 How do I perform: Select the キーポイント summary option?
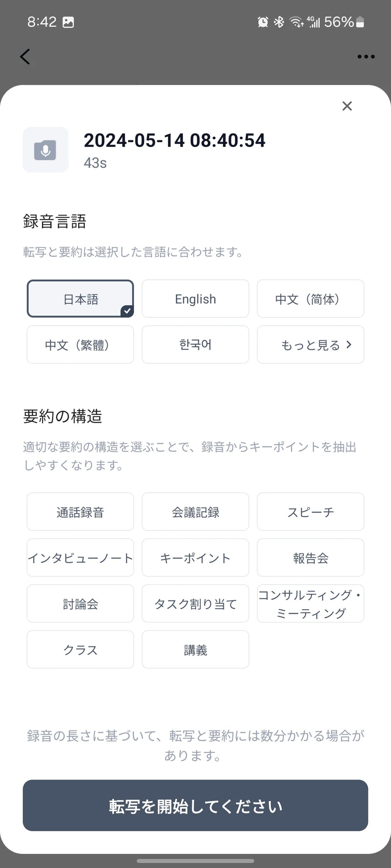tap(195, 558)
